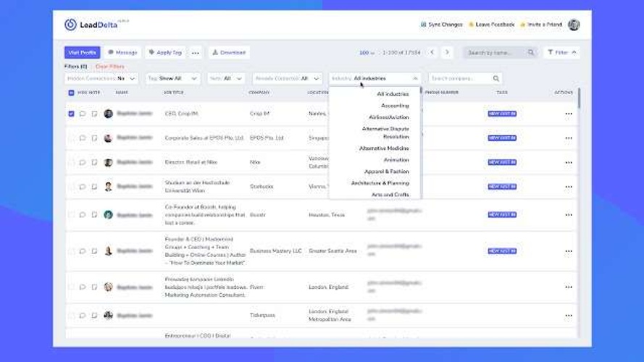The width and height of the screenshot is (644, 362).
Task: Open the note icon in the Crisp IM row
Action: [94, 114]
